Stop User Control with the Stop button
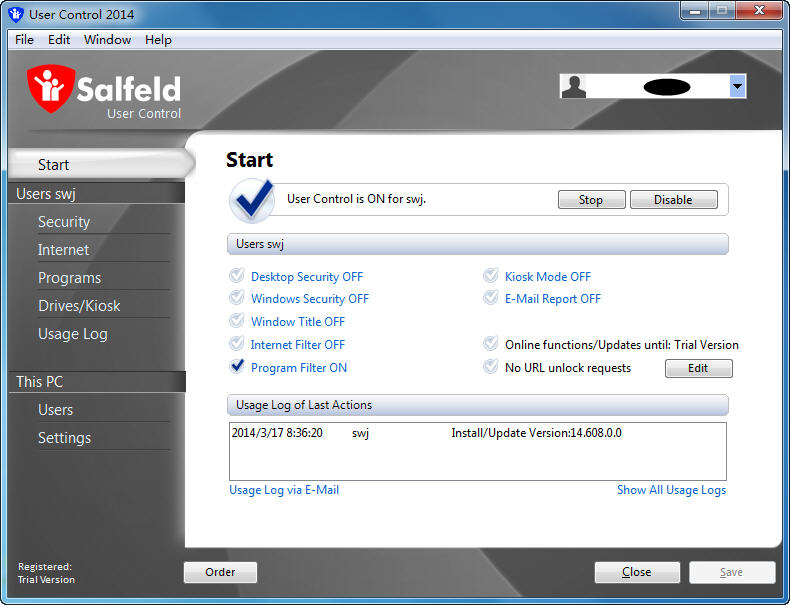The width and height of the screenshot is (790, 605). pyautogui.click(x=591, y=199)
